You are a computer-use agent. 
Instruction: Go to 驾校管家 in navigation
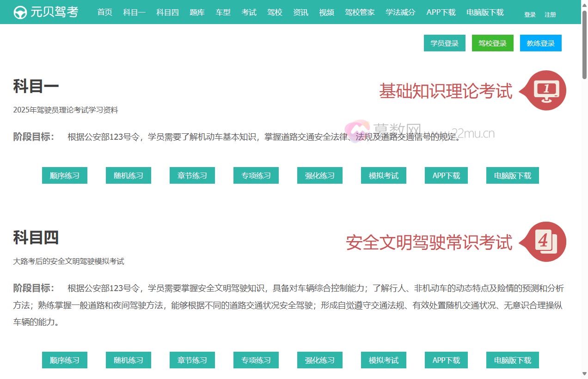pos(360,12)
